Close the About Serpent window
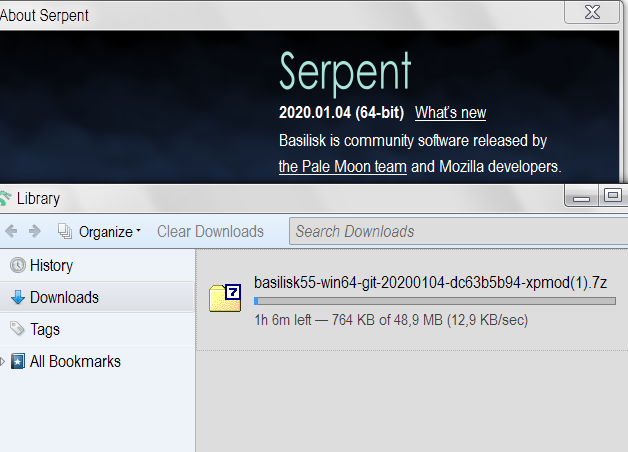The image size is (628, 452). [592, 12]
